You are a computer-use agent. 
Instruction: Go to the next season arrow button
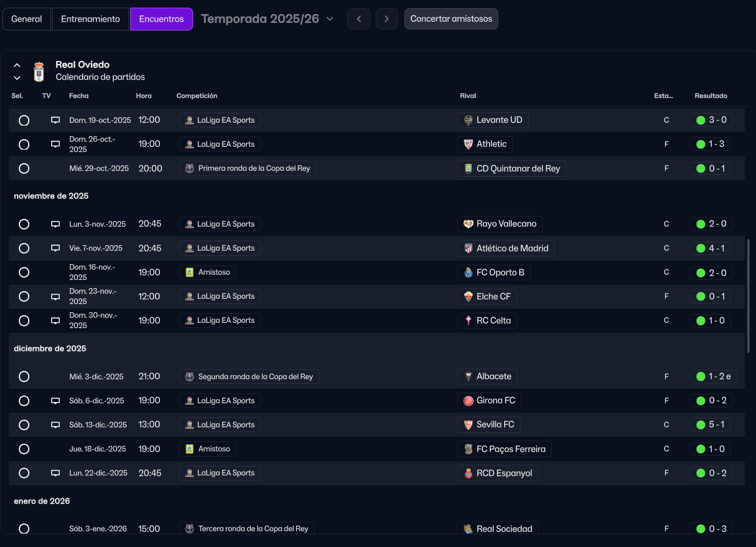pos(386,19)
